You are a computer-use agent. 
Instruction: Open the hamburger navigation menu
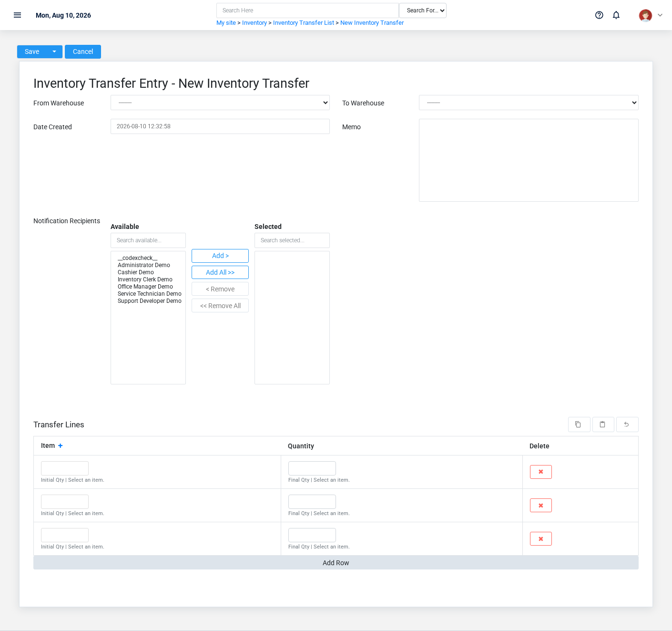[18, 15]
